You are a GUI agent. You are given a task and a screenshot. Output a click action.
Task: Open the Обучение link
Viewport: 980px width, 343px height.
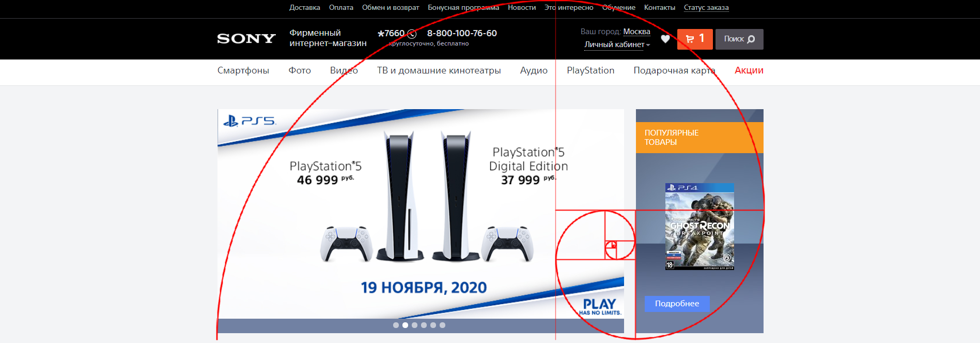[x=619, y=7]
